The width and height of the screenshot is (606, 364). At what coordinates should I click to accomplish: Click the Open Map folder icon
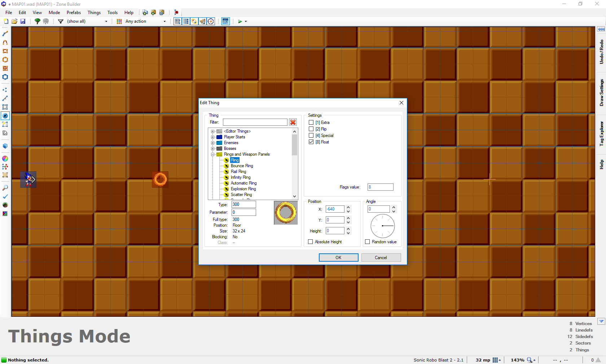pyautogui.click(x=14, y=22)
